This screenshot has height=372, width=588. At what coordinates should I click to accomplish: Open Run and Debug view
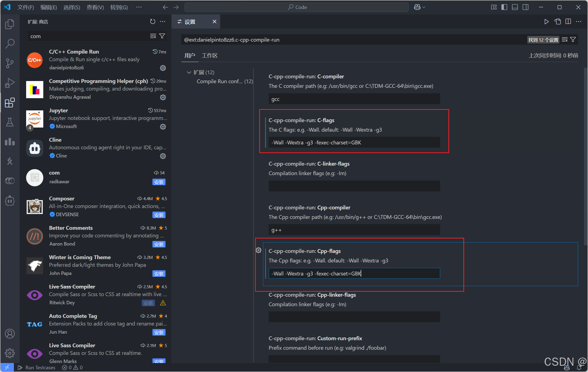pos(10,83)
